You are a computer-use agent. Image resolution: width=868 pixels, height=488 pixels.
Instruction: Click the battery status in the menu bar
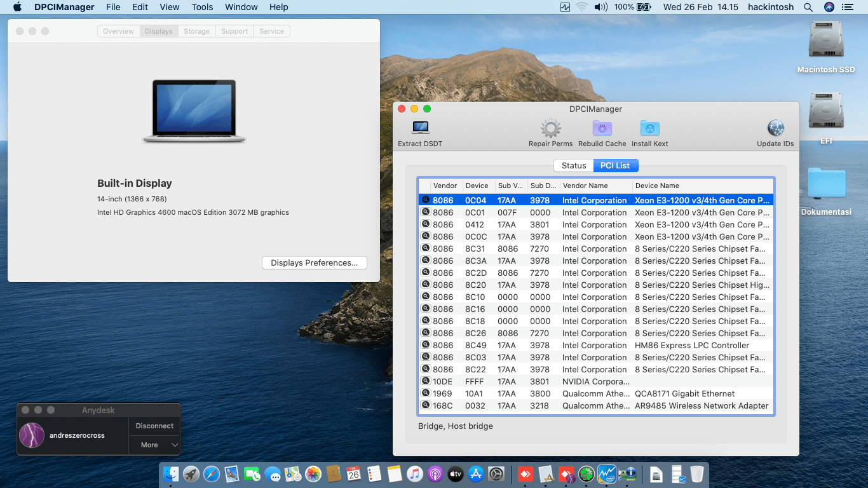pos(633,7)
